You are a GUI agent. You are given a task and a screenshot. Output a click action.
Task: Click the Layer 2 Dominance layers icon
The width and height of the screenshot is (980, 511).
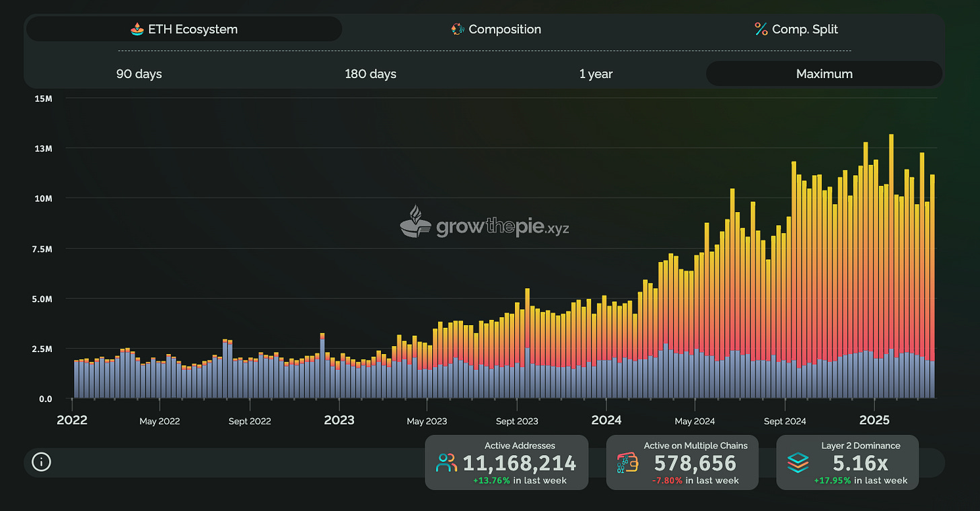[x=798, y=463]
